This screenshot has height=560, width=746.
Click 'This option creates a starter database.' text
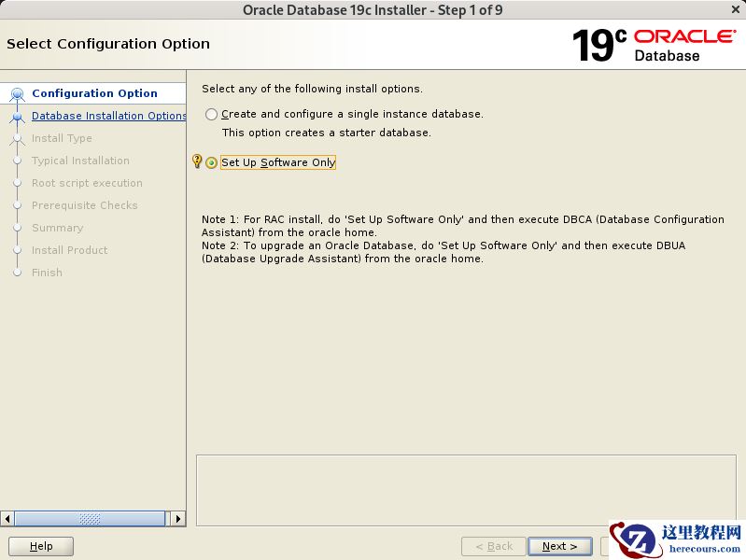tap(327, 133)
